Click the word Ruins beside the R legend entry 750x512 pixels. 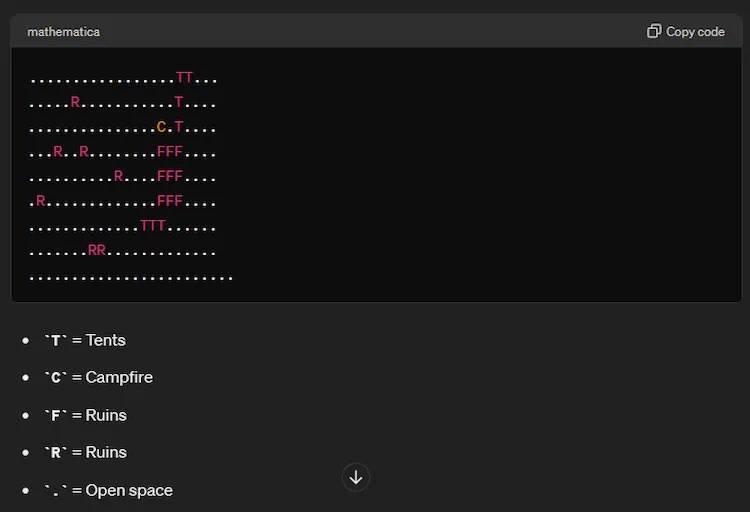tap(106, 452)
